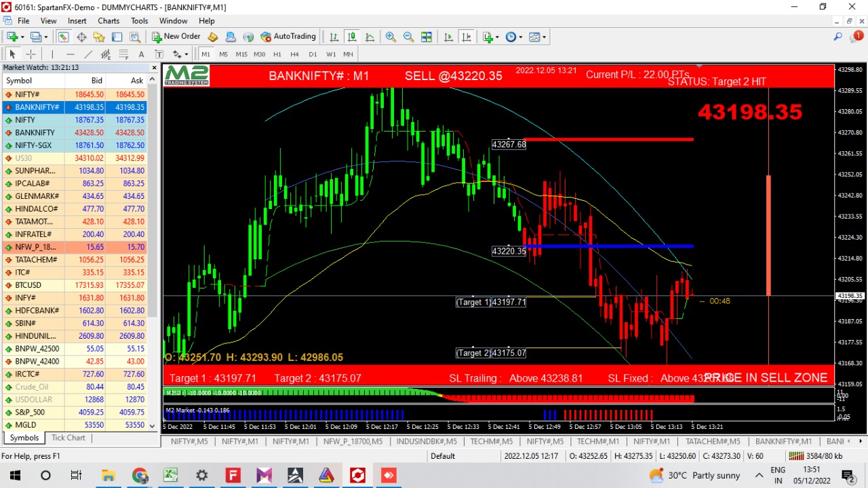This screenshot has width=868, height=488.
Task: Open the Profiles toolbar icon
Action: pyautogui.click(x=36, y=37)
